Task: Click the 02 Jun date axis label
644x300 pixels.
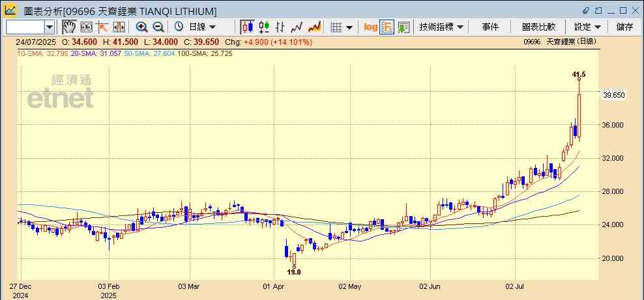Action: click(x=430, y=286)
